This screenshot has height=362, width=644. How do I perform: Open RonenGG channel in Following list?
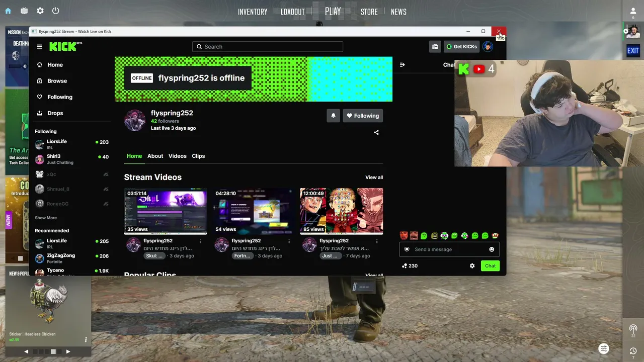[x=71, y=204]
